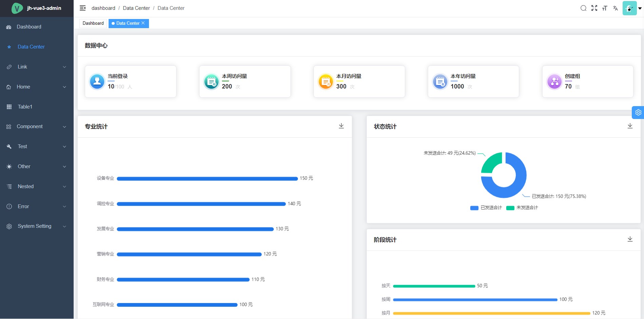
Task: Expand the Test submenu chevron
Action: point(64,146)
